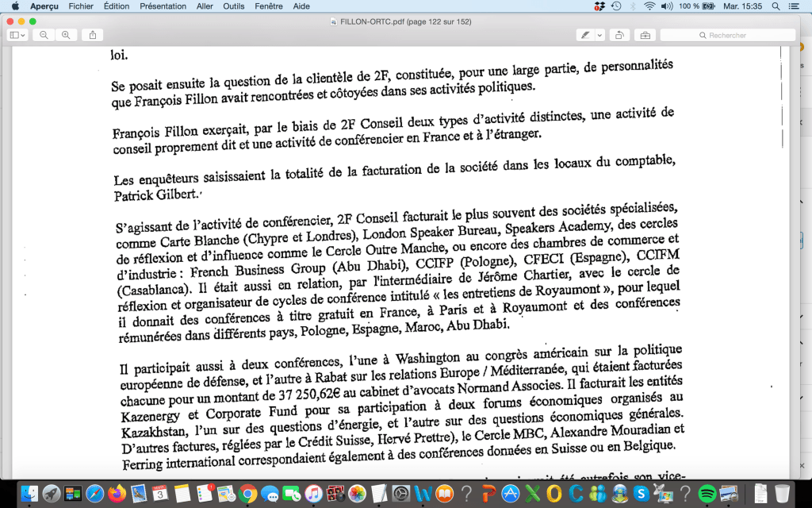Open the Trash in the Dock
The height and width of the screenshot is (508, 812).
pyautogui.click(x=783, y=493)
